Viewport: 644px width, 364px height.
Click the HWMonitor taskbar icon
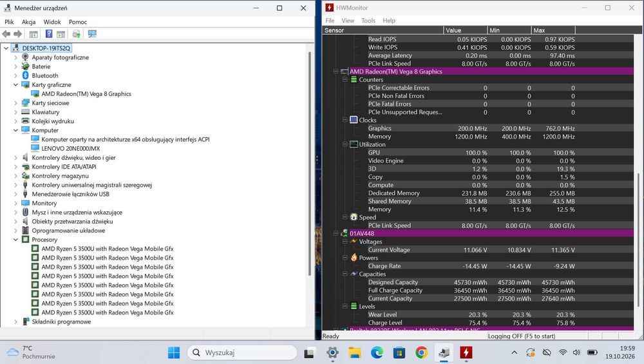(466, 352)
